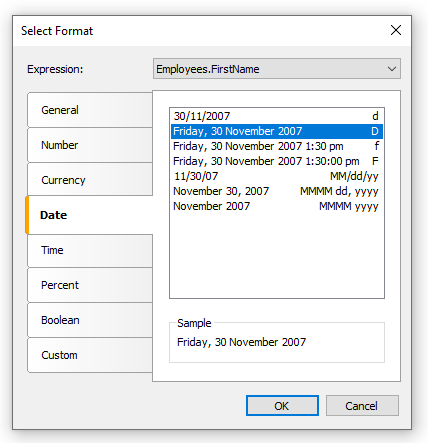Image resolution: width=428 pixels, height=443 pixels.
Task: Close the Select Format dialog
Action: coord(396,30)
